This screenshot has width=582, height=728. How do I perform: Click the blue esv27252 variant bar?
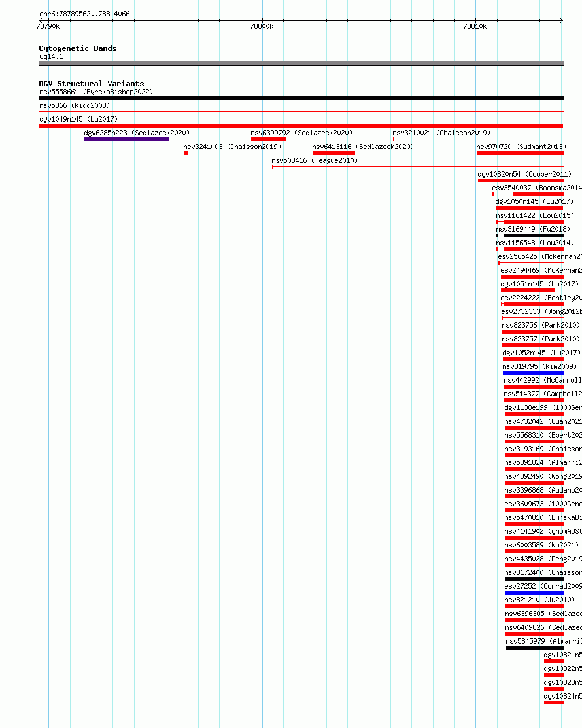[534, 593]
